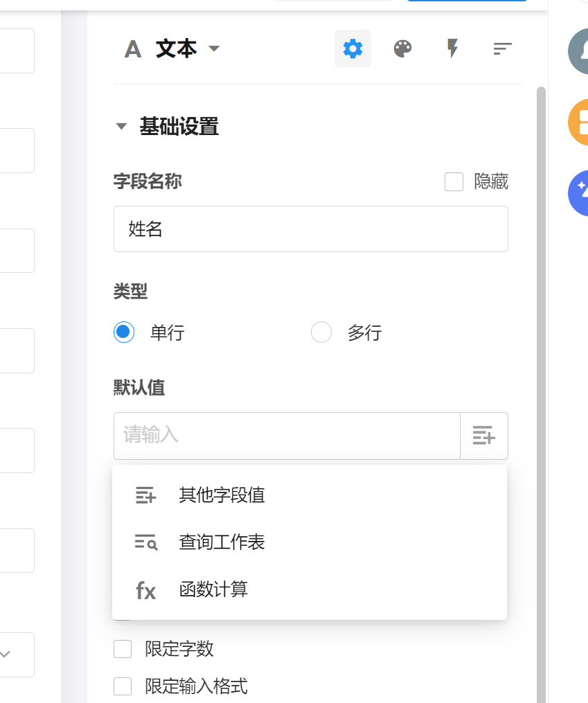Choose 函数计算 from the menu
The width and height of the screenshot is (588, 703).
213,589
